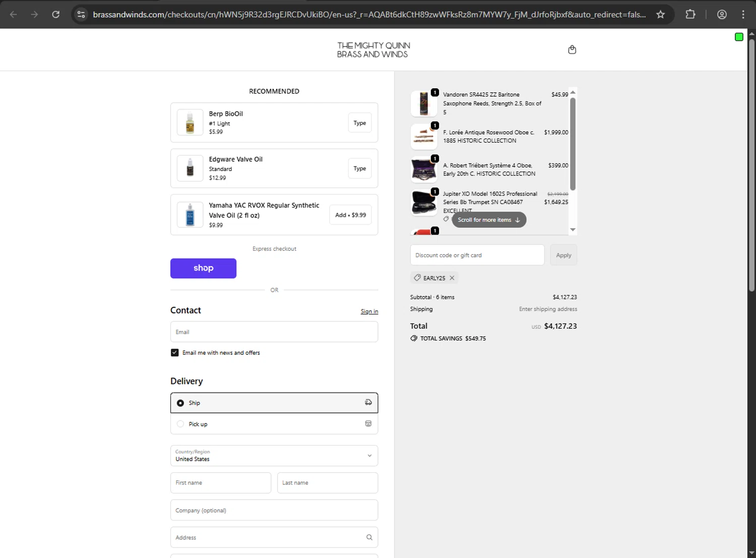Select the Ship delivery option
The image size is (756, 558).
click(x=274, y=403)
